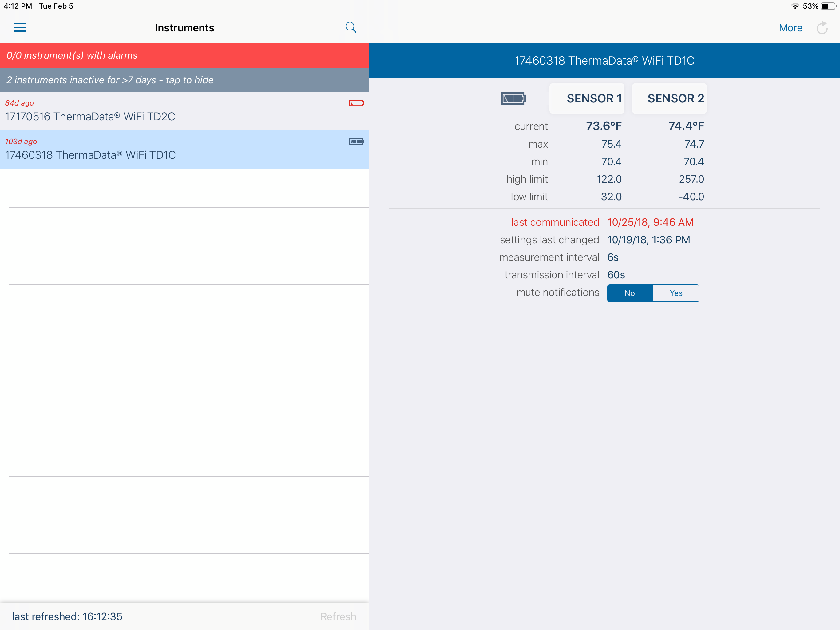Tap Sensor 1 current 73.6°F value

pos(604,126)
